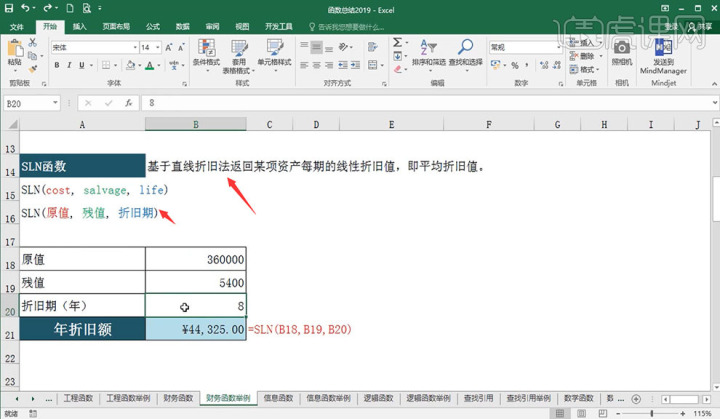Toggle top vertical alignment
This screenshot has height=419, width=720.
tap(304, 47)
